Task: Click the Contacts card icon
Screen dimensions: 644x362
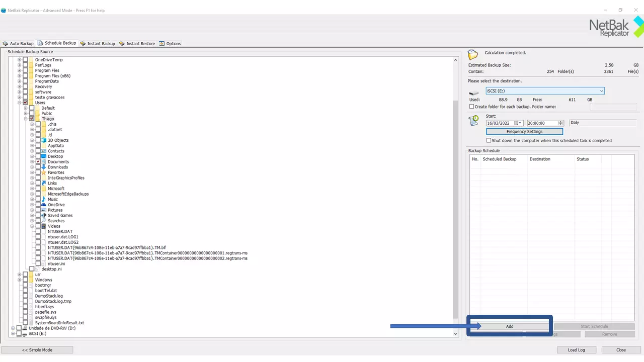Action: point(44,151)
